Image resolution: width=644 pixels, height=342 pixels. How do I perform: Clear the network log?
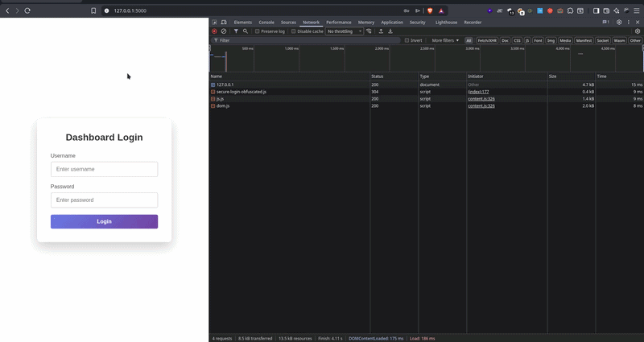tap(224, 31)
